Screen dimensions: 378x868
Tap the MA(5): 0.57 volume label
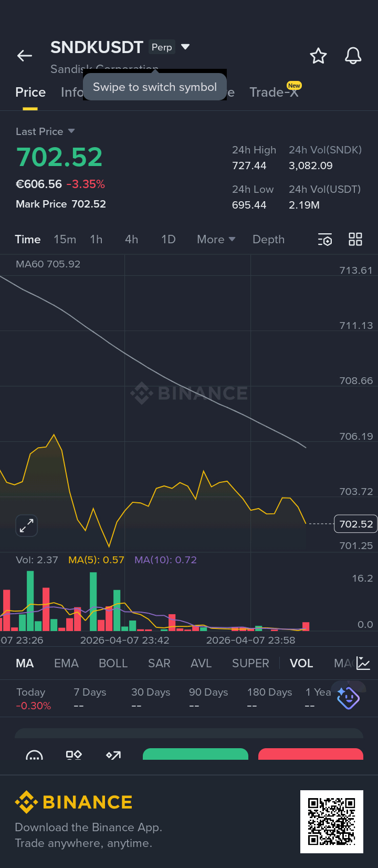point(96,560)
